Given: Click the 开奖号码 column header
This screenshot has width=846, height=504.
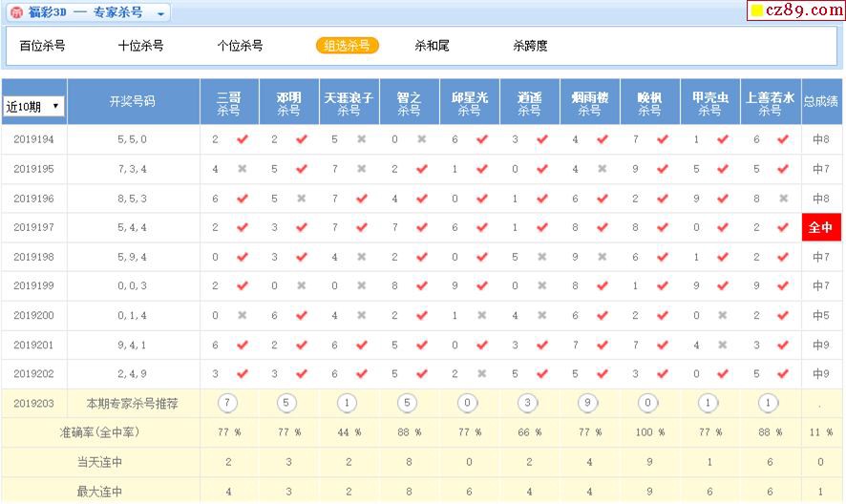Looking at the screenshot, I should pyautogui.click(x=132, y=101).
